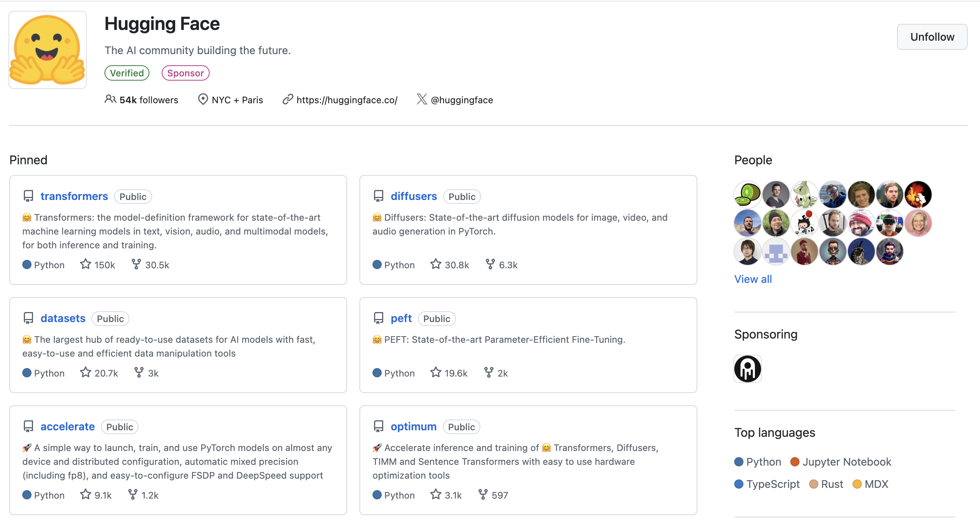Open the @huggingface X profile link
This screenshot has width=980, height=532.
[462, 100]
